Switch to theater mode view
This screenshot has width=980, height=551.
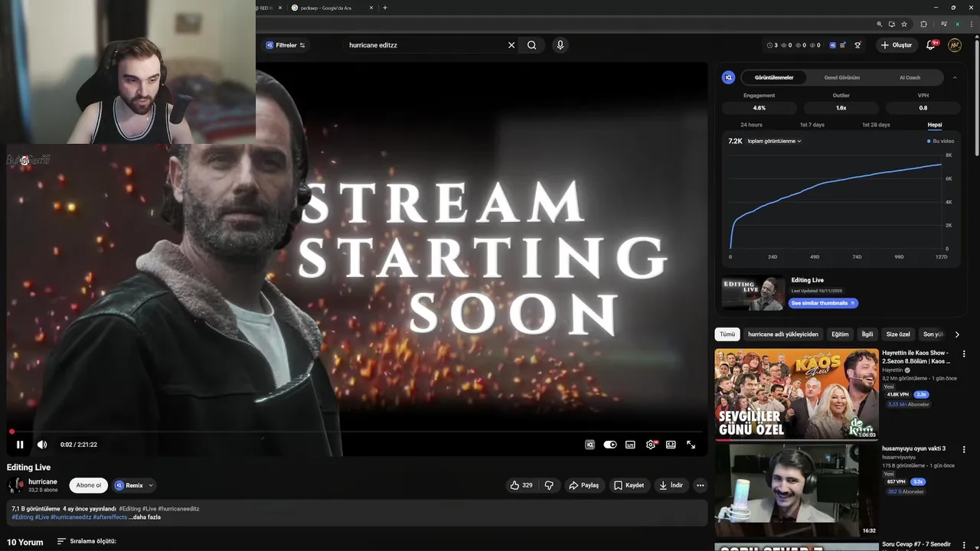671,445
